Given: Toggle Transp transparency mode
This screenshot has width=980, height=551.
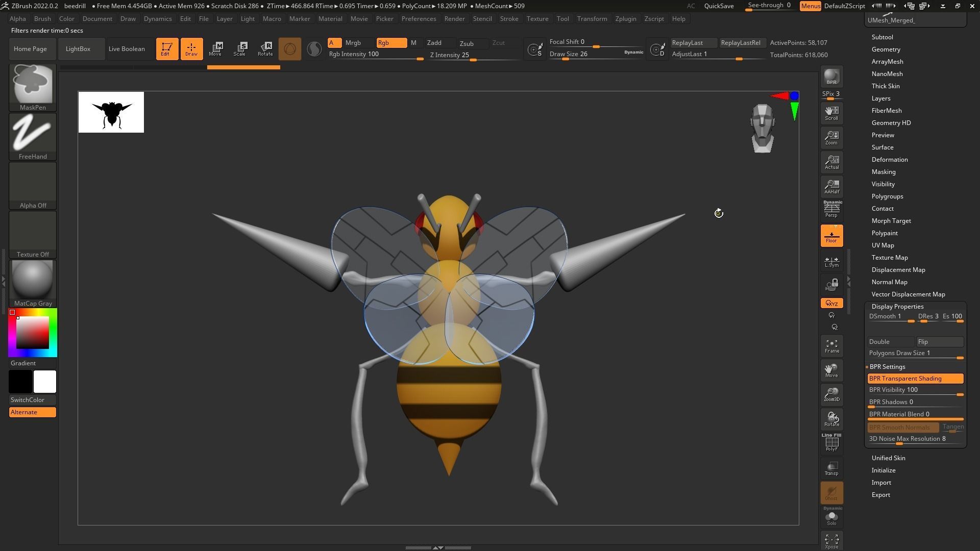Looking at the screenshot, I should coord(831,468).
